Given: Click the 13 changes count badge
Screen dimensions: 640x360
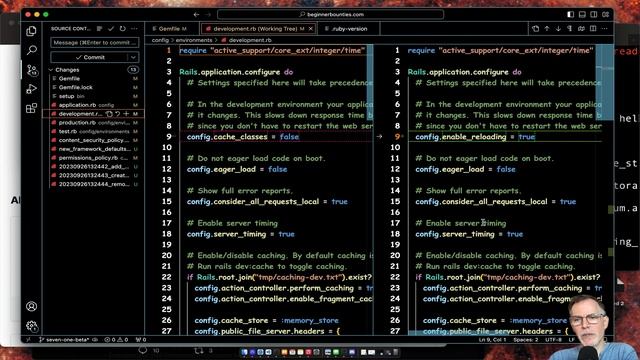Looking at the screenshot, I should (133, 70).
